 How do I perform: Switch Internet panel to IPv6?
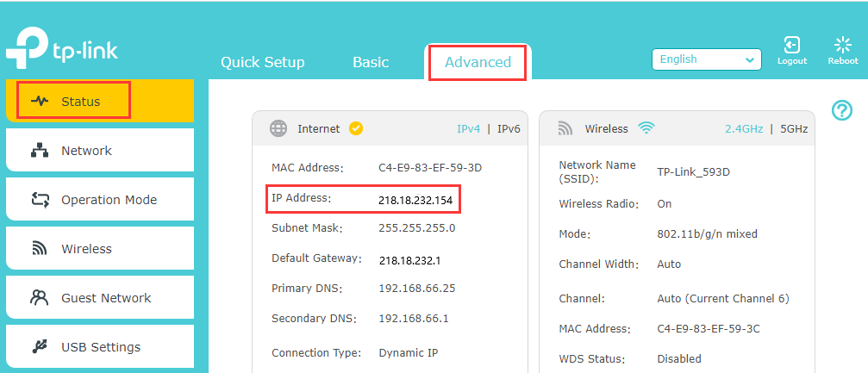pyautogui.click(x=509, y=128)
